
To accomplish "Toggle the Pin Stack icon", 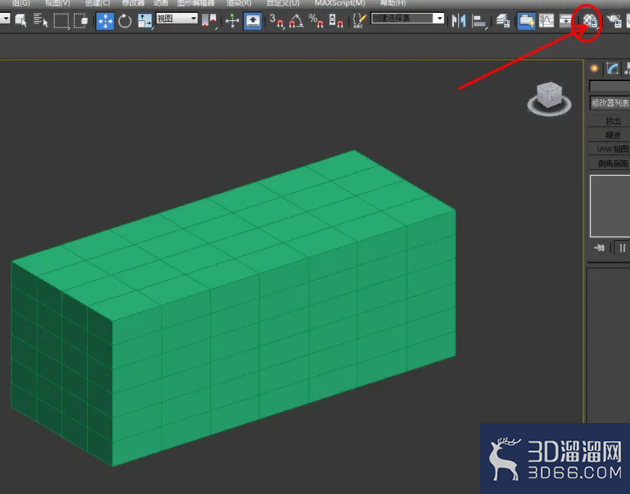I will pyautogui.click(x=599, y=248).
